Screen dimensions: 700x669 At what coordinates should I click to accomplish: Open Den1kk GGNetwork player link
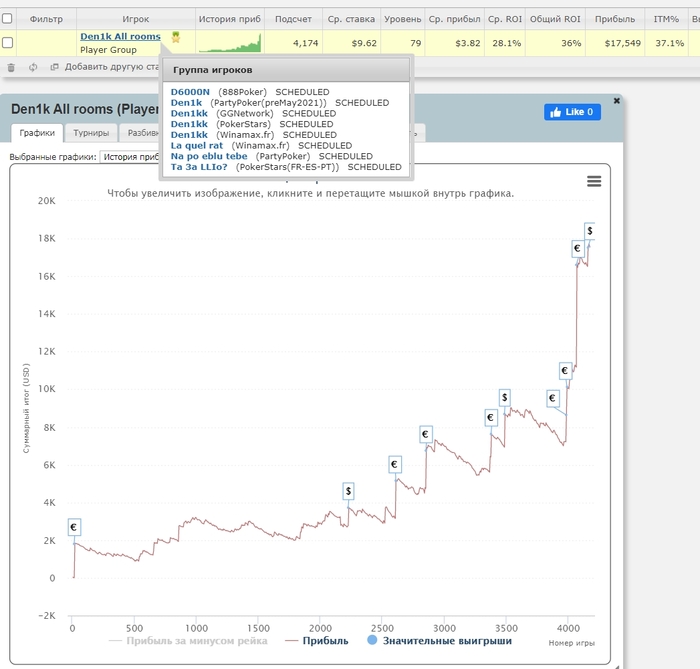[189, 113]
